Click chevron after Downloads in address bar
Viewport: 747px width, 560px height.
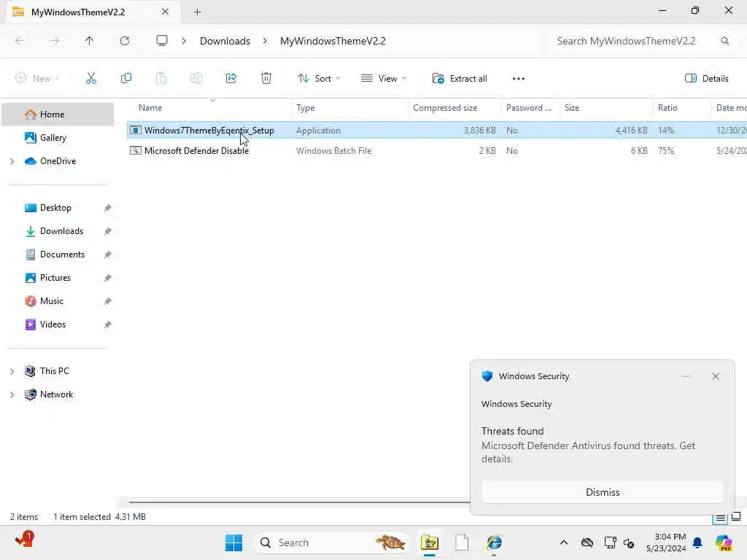tap(265, 41)
